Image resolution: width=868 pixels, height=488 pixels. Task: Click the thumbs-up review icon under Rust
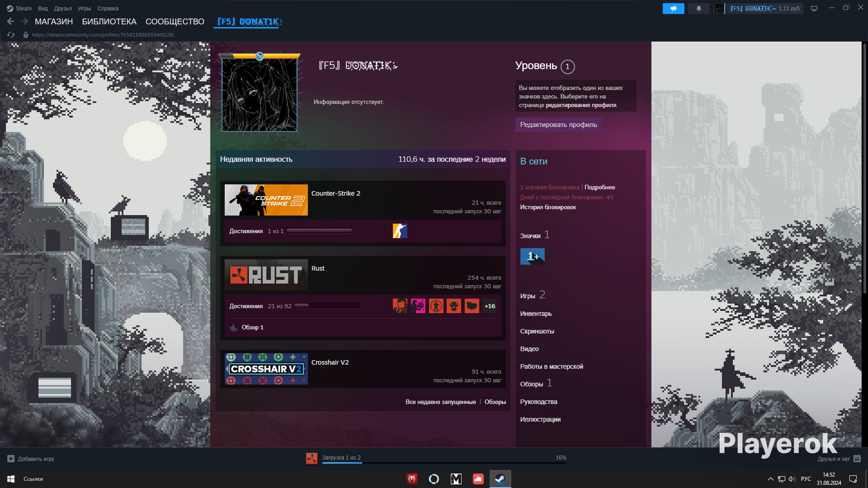click(233, 327)
